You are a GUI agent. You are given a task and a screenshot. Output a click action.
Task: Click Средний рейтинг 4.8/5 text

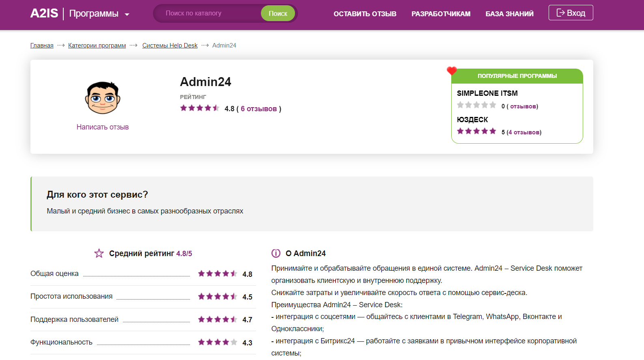pyautogui.click(x=151, y=254)
